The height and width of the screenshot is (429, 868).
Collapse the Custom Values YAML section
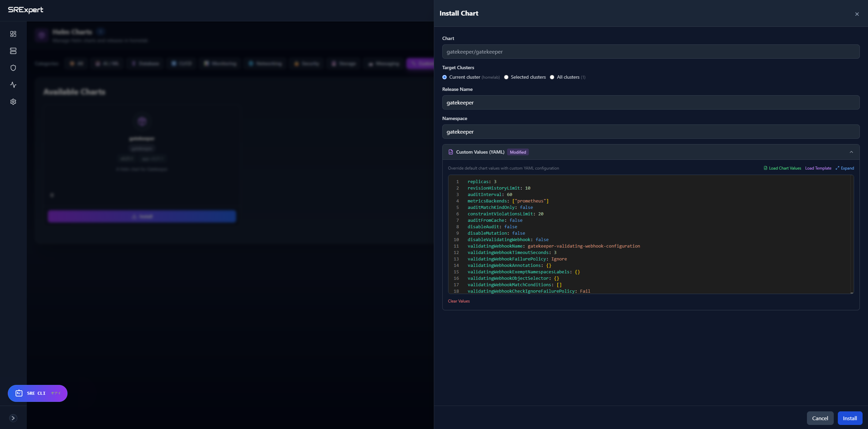[851, 152]
